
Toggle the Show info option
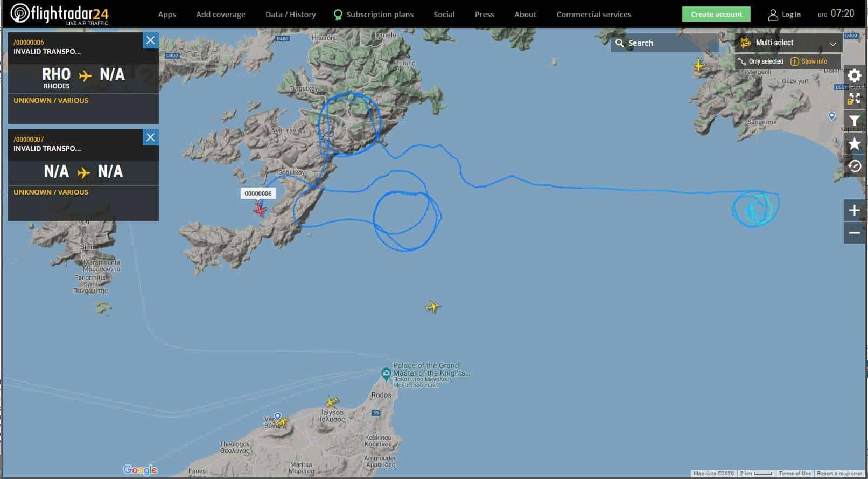point(809,61)
